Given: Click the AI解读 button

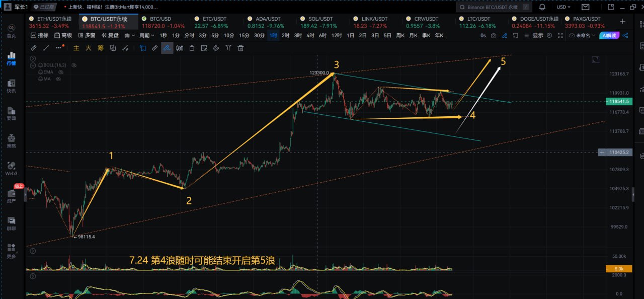Looking at the screenshot, I should pos(609,36).
